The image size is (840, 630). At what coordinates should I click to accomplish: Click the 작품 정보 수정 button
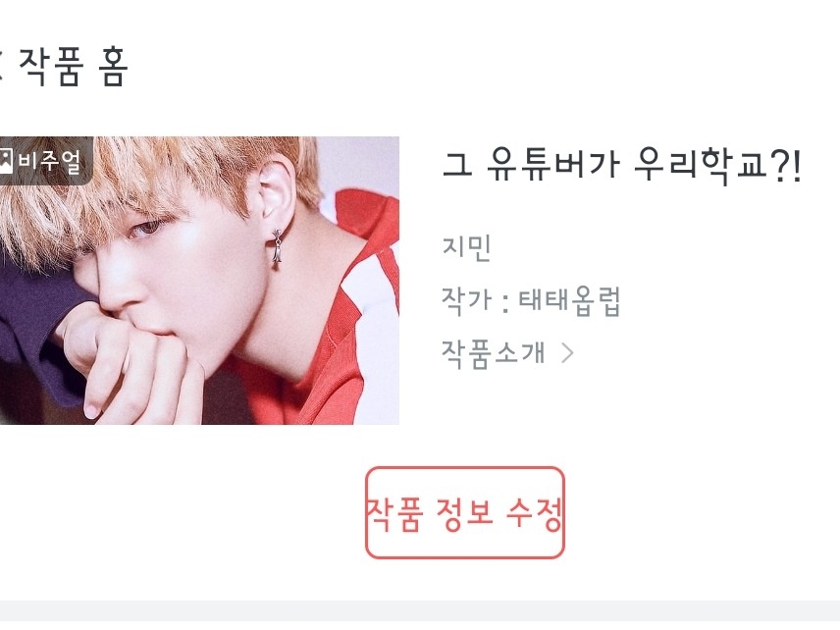(464, 512)
